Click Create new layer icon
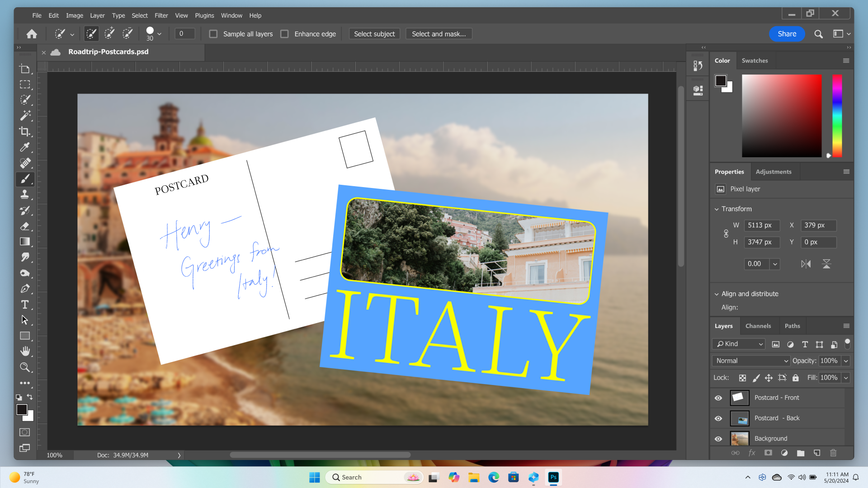 (817, 453)
